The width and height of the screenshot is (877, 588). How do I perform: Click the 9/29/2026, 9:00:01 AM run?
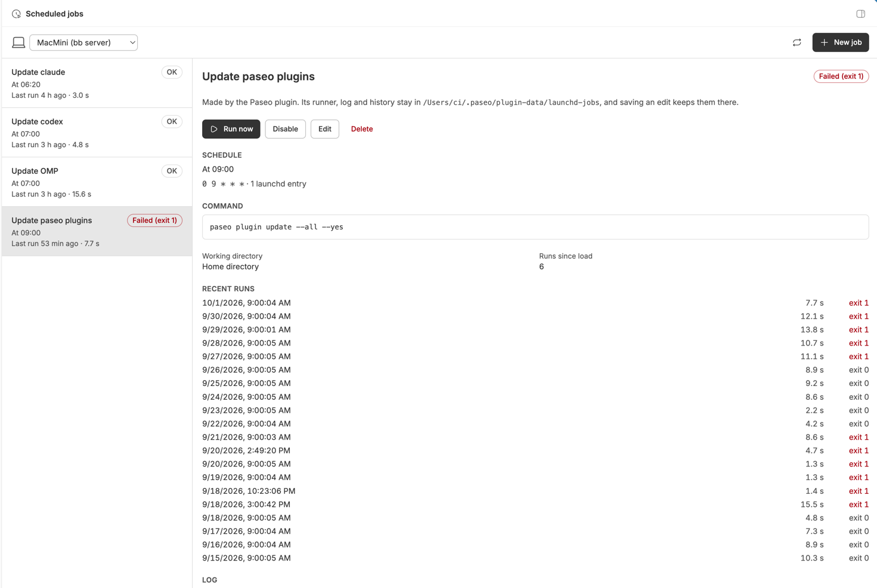click(x=535, y=329)
